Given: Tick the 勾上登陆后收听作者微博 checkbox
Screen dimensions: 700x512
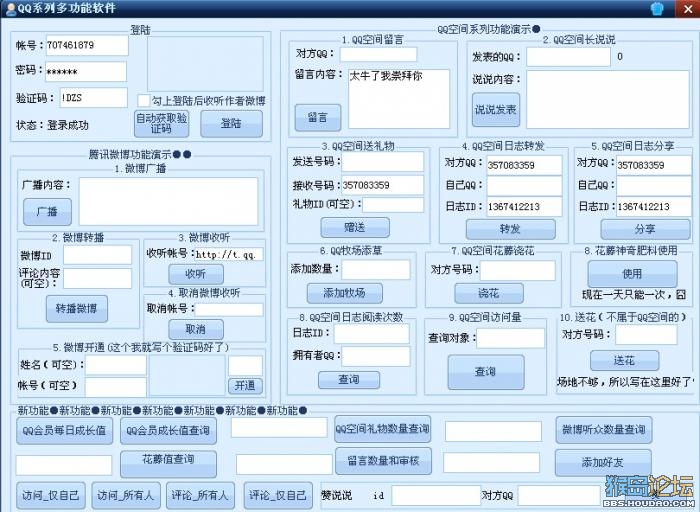Looking at the screenshot, I should coord(143,100).
